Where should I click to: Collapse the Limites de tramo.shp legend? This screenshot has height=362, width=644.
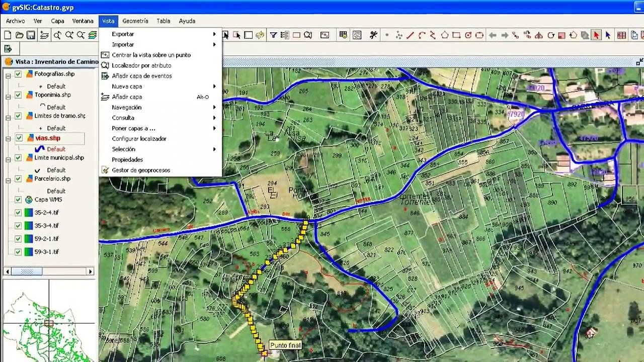click(x=8, y=117)
